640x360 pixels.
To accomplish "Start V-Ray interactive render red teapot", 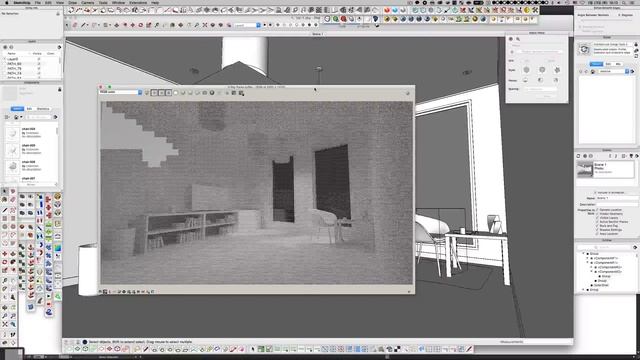I will pos(343,19).
